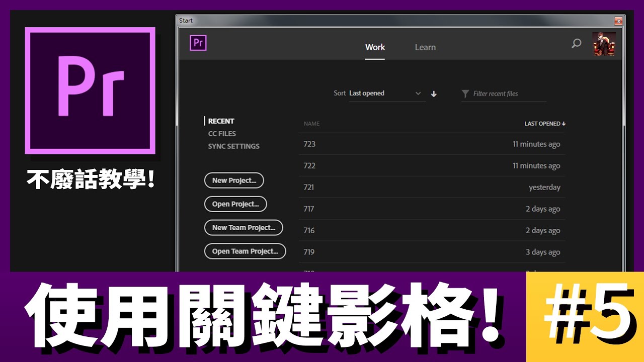Click the yesterday timestamp for project 721

click(544, 187)
